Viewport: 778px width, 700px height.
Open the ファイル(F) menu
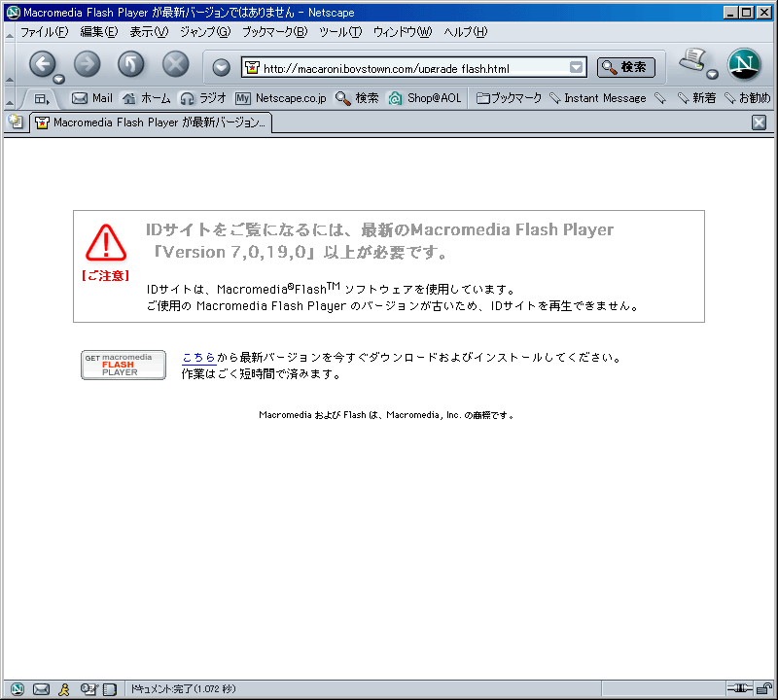pyautogui.click(x=44, y=32)
